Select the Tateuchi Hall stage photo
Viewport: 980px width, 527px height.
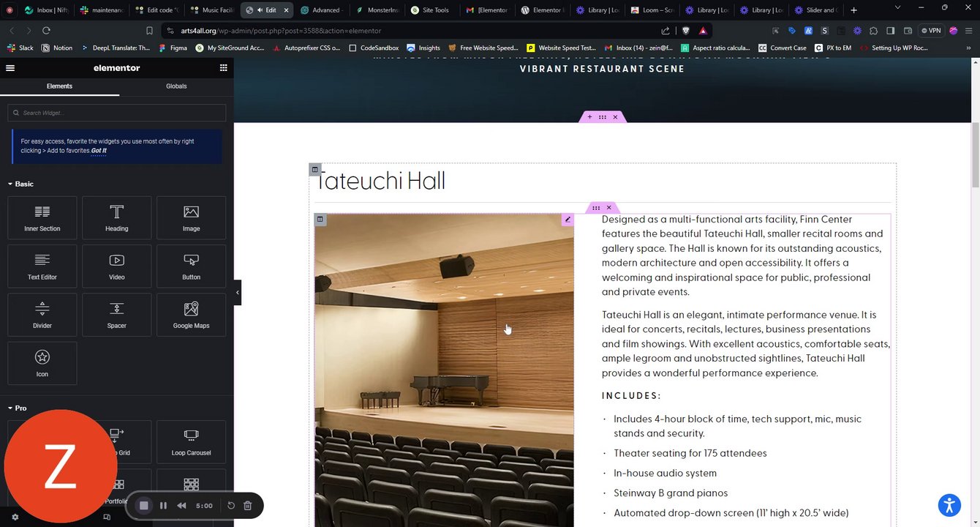(x=444, y=370)
